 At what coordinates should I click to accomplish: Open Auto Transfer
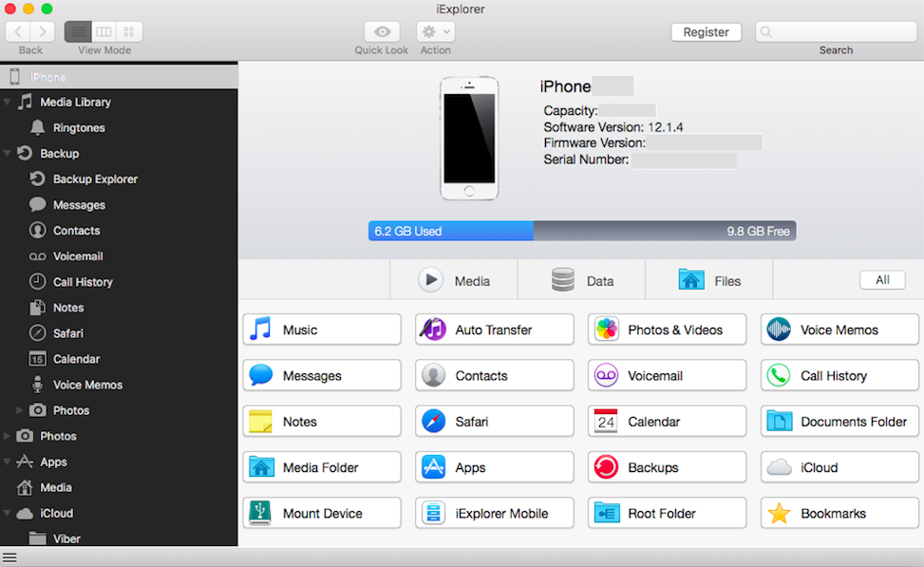point(495,330)
